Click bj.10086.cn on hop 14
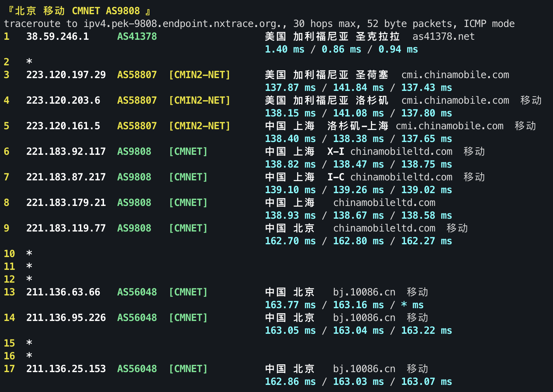This screenshot has width=553, height=392. [364, 318]
